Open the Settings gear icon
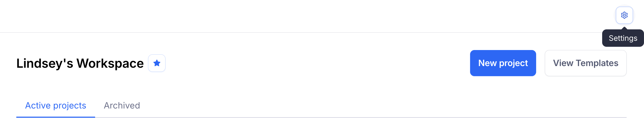The image size is (644, 124). coord(624,15)
